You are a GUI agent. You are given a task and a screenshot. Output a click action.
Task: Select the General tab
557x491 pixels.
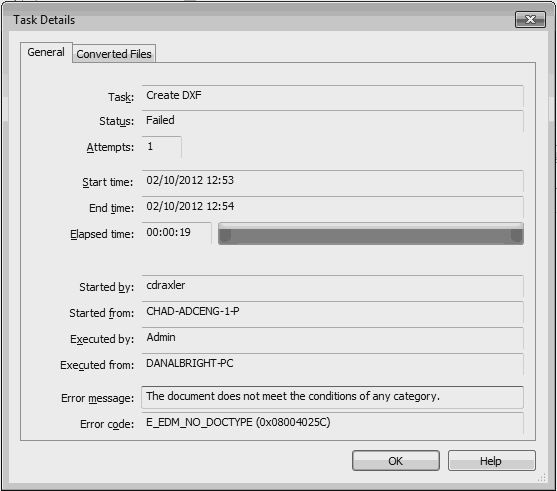[46, 53]
